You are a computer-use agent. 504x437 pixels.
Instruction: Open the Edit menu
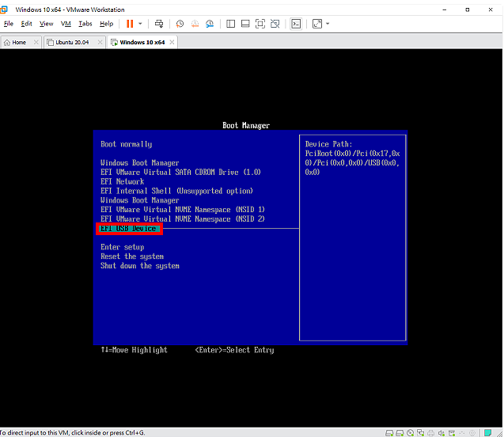click(x=26, y=24)
